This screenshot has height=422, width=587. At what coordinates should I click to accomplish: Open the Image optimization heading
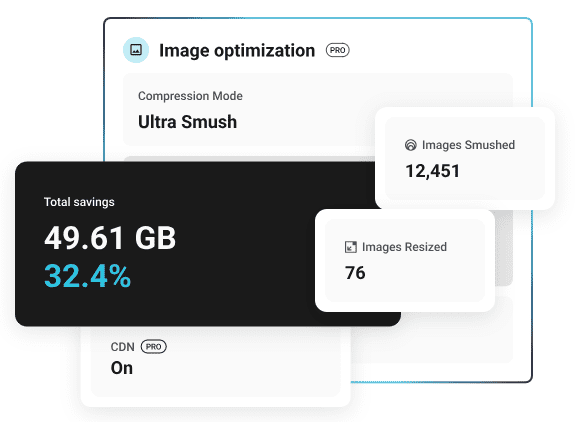(237, 51)
